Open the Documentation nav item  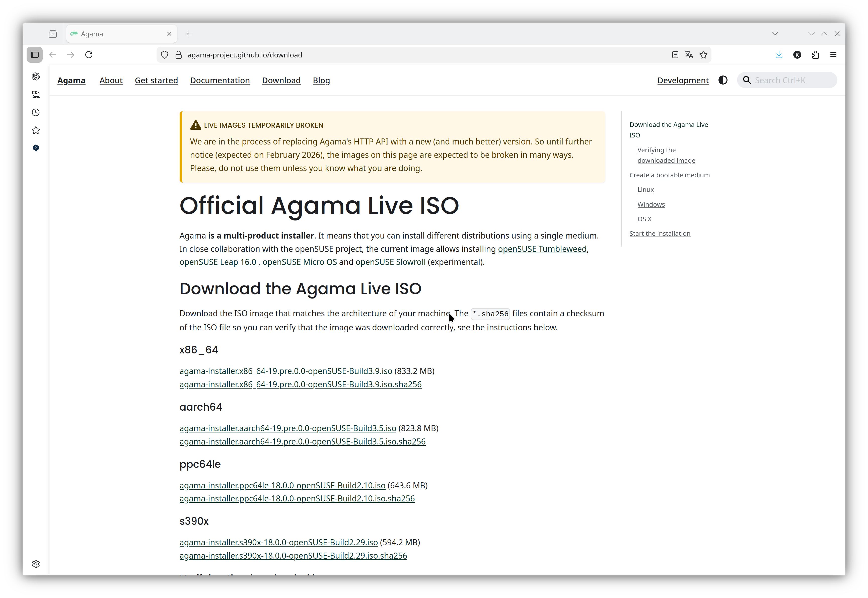tap(220, 80)
